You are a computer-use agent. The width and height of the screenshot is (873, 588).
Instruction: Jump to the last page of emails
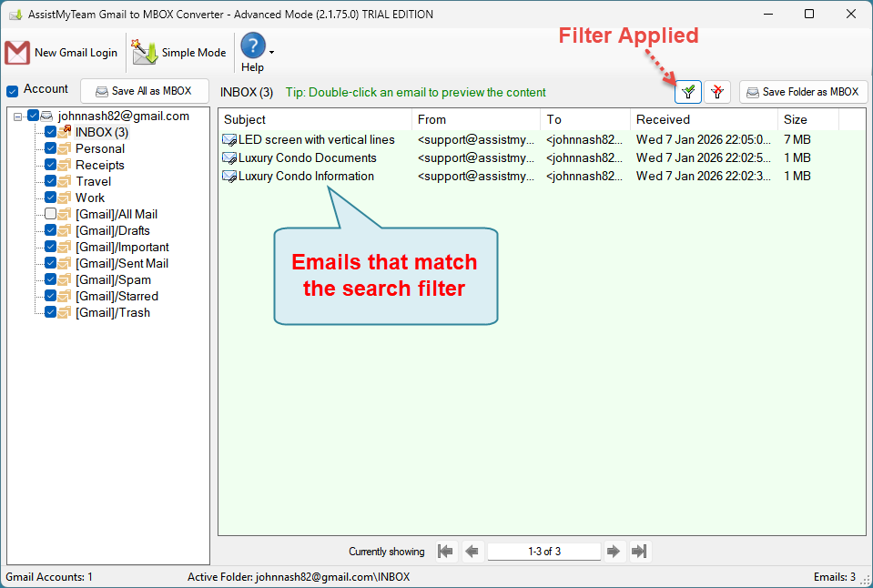tap(640, 552)
